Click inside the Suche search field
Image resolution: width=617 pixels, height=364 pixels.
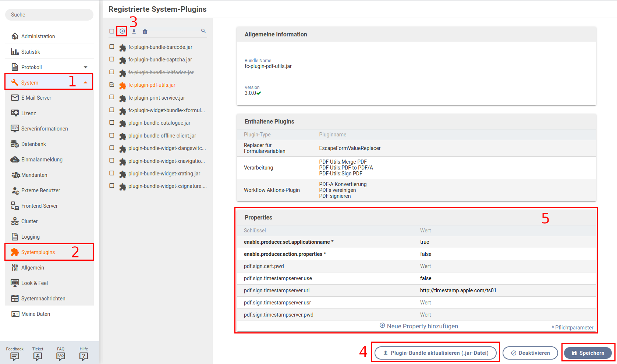49,15
